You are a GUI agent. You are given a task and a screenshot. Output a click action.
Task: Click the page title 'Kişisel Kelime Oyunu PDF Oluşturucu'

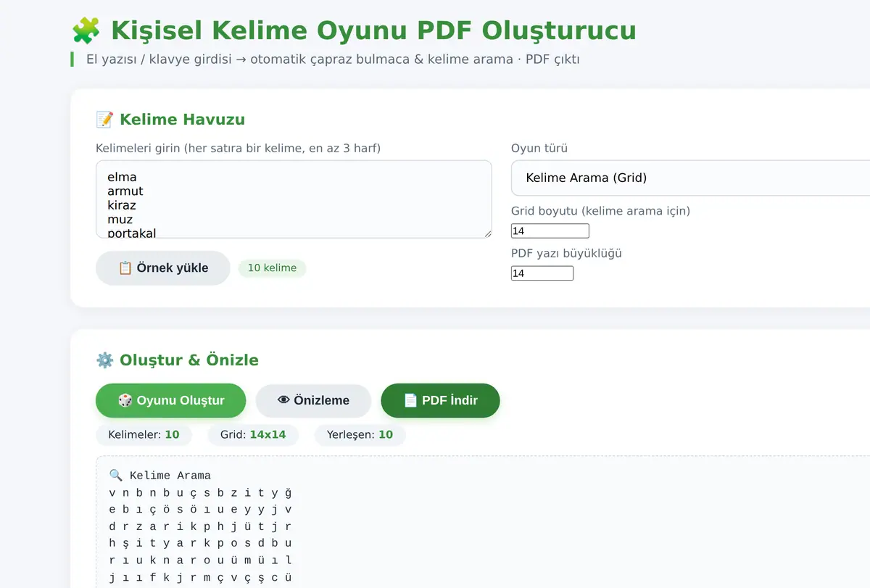373,31
